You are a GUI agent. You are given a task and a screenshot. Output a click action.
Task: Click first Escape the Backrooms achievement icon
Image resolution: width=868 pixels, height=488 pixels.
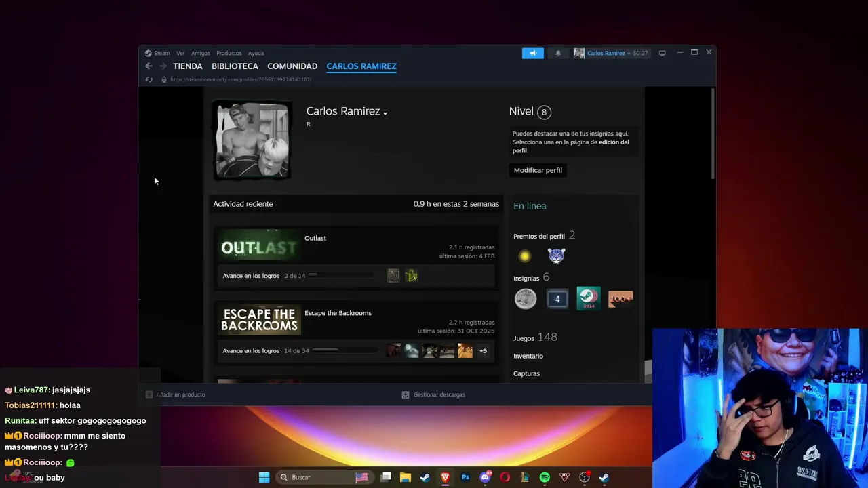pos(394,350)
